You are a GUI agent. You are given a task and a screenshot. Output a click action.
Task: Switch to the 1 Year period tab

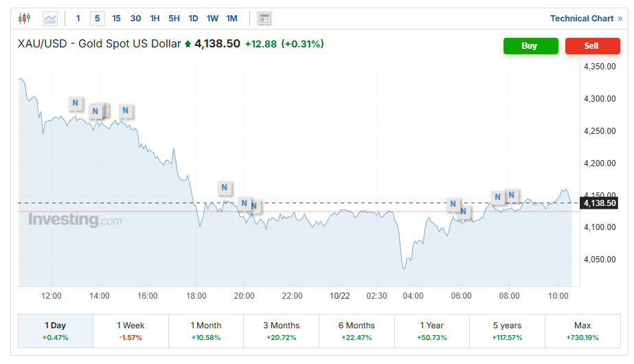432,331
